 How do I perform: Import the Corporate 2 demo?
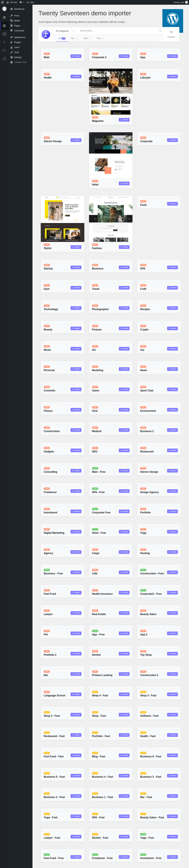[x=124, y=56]
